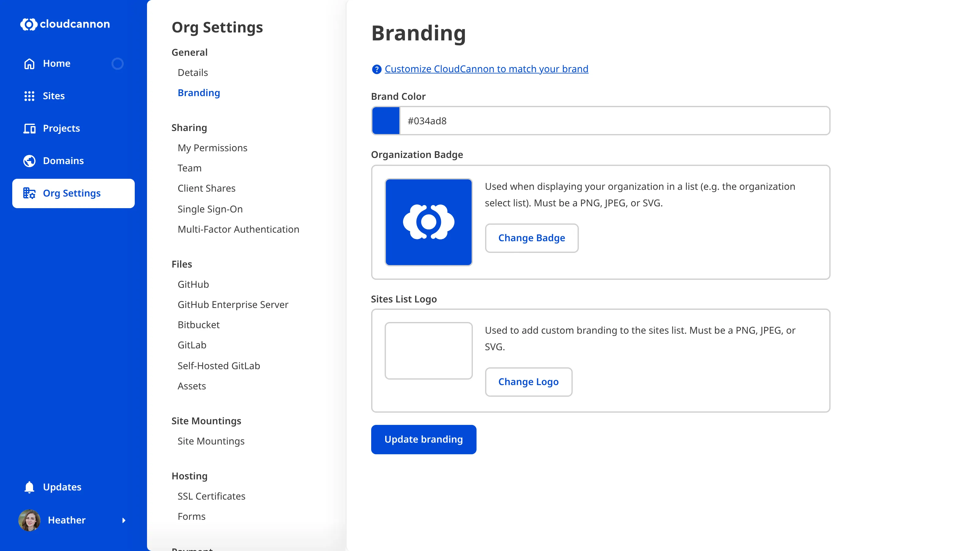Expand Heather's account menu with the arrow
The width and height of the screenshot is (980, 551).
[x=124, y=521]
